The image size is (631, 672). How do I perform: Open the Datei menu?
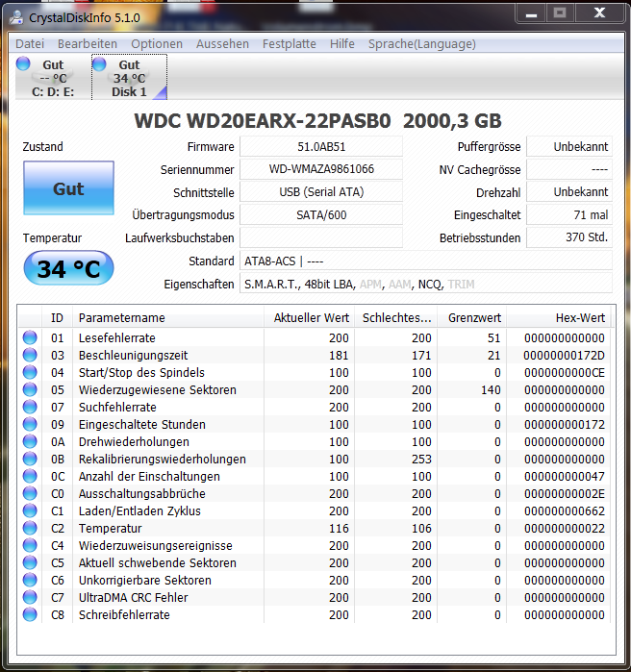click(x=30, y=43)
